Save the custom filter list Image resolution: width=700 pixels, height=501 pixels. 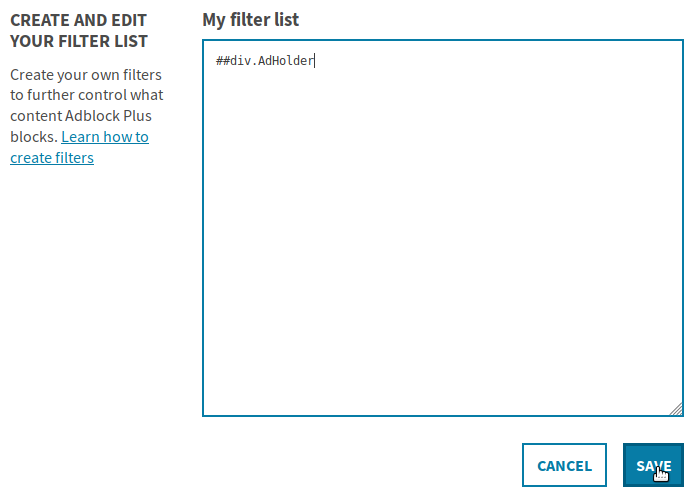click(653, 465)
